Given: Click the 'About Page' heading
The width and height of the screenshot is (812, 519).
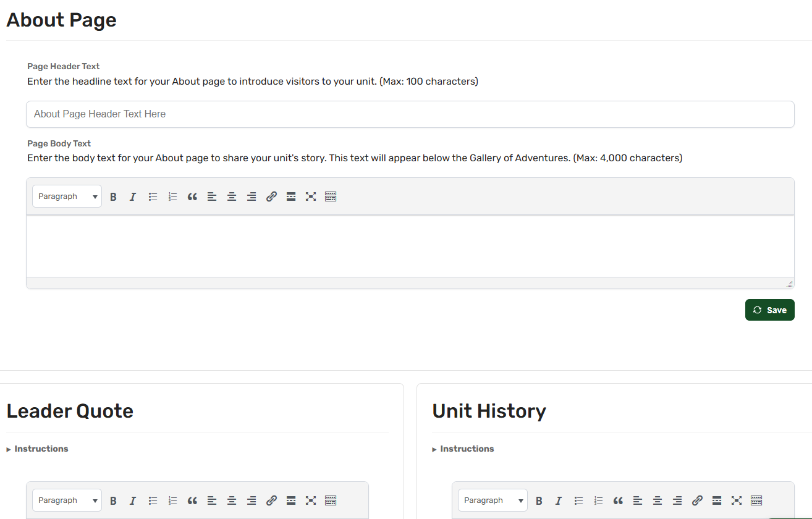Looking at the screenshot, I should coord(61,20).
